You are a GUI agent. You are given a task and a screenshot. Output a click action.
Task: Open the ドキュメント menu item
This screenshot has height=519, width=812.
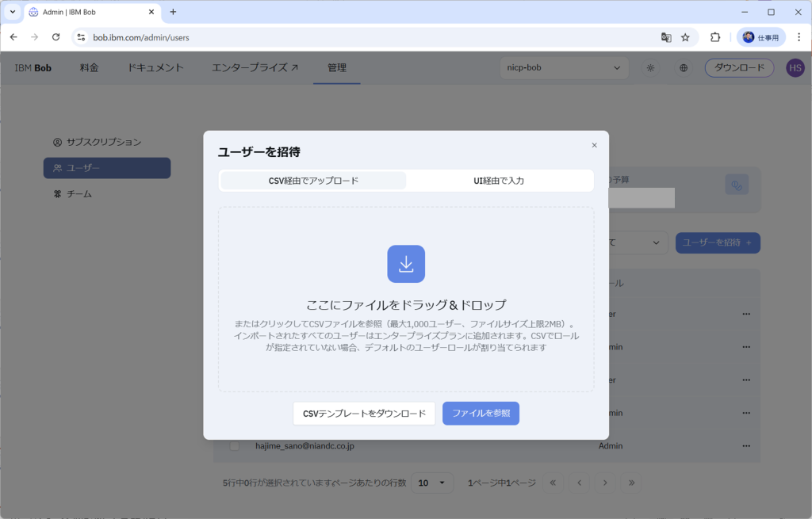point(155,68)
